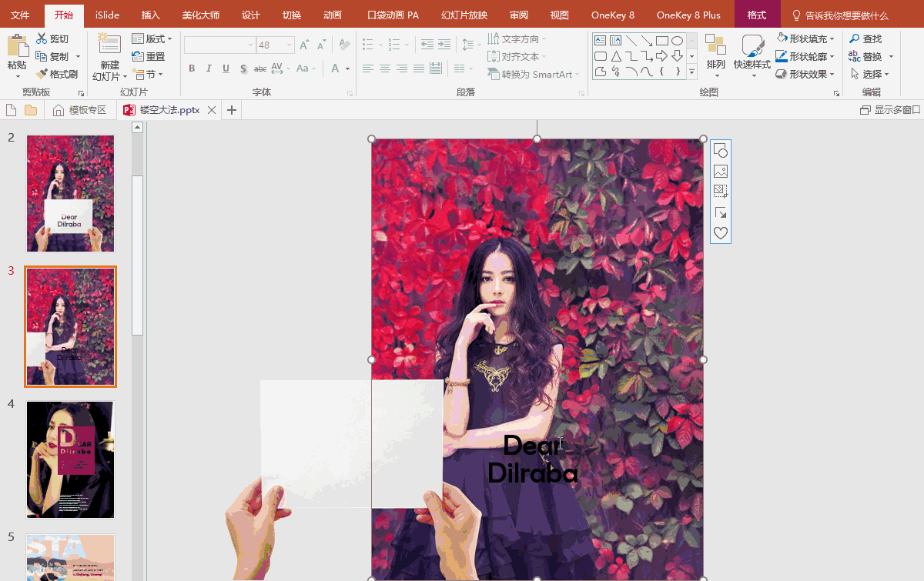The image size is (924, 581).
Task: Select slide 4 thumbnail in the panel
Action: point(70,459)
